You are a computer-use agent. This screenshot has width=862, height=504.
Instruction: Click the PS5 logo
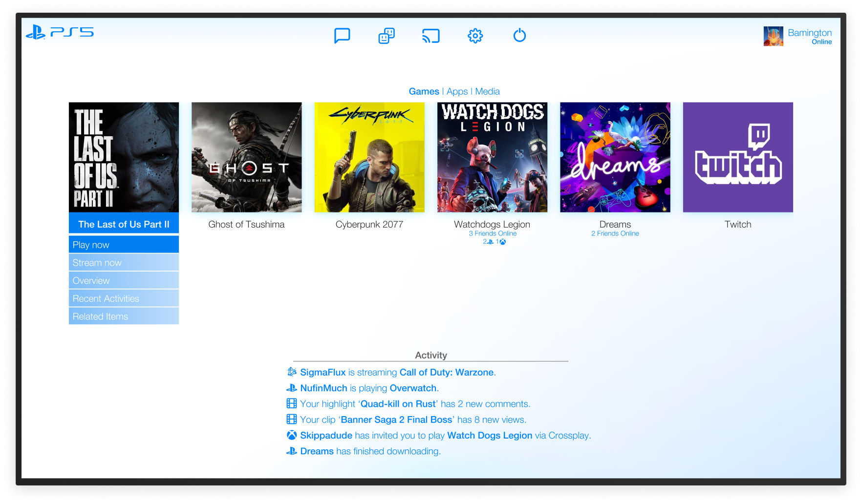click(x=60, y=32)
